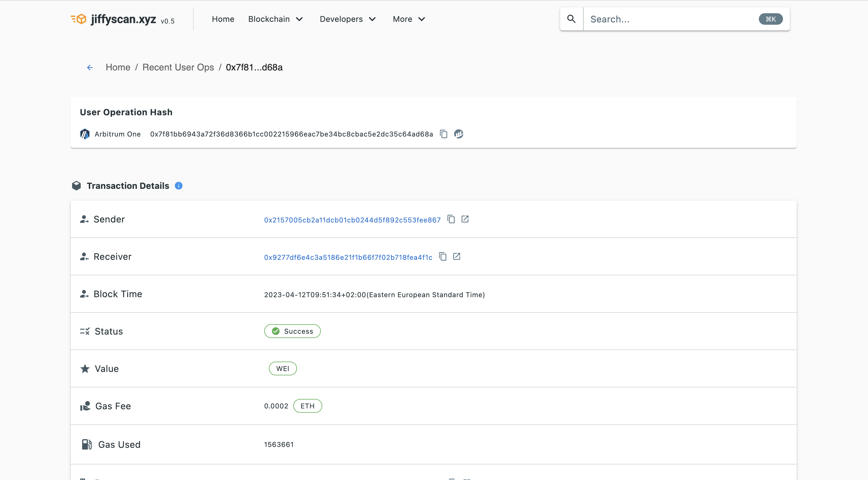Copy the Receiver address
This screenshot has width=868, height=480.
[x=443, y=256]
